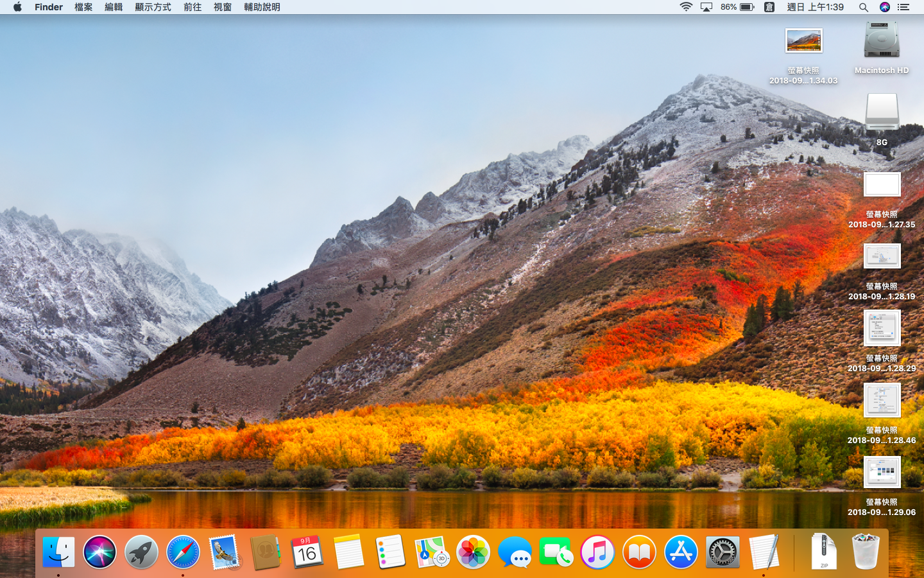Open Messages chat bubble icon
Viewport: 924px width, 578px height.
(515, 552)
